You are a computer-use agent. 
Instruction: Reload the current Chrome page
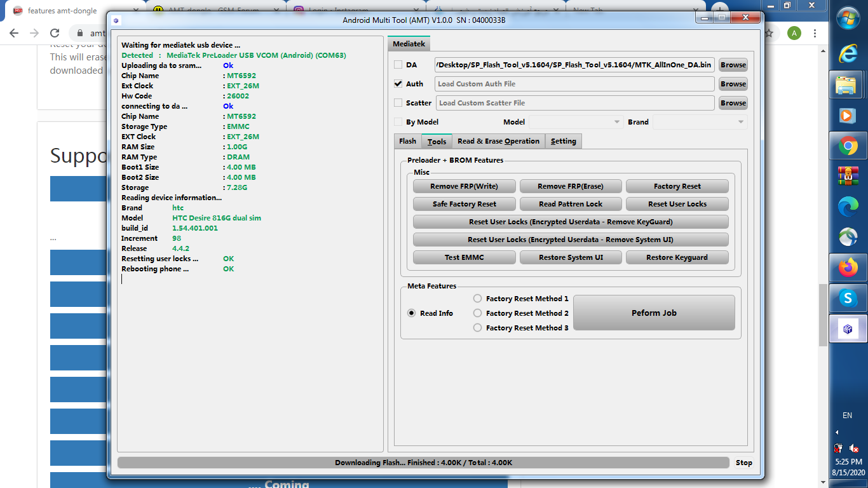(55, 33)
